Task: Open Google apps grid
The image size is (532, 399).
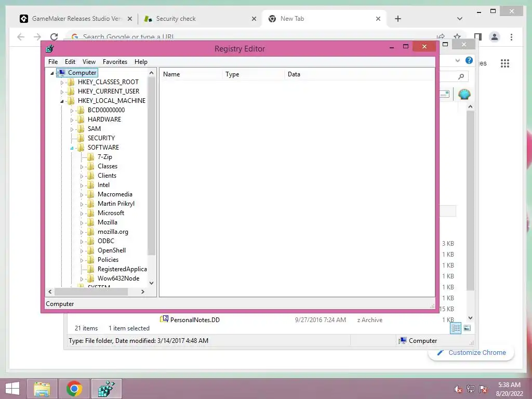Action: pyautogui.click(x=505, y=63)
